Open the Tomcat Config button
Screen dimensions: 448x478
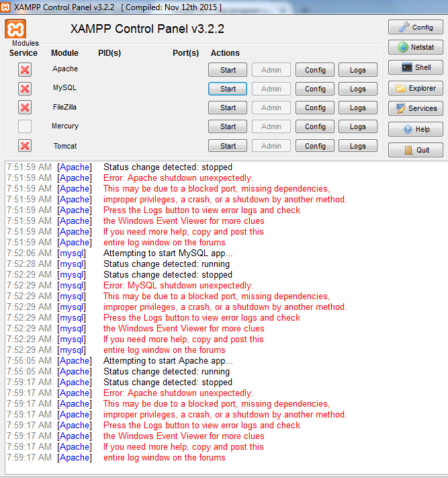(x=315, y=146)
